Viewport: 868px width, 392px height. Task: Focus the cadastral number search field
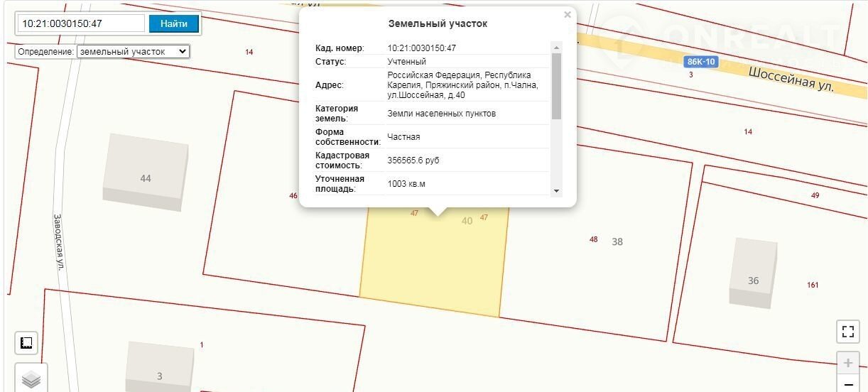(x=81, y=23)
